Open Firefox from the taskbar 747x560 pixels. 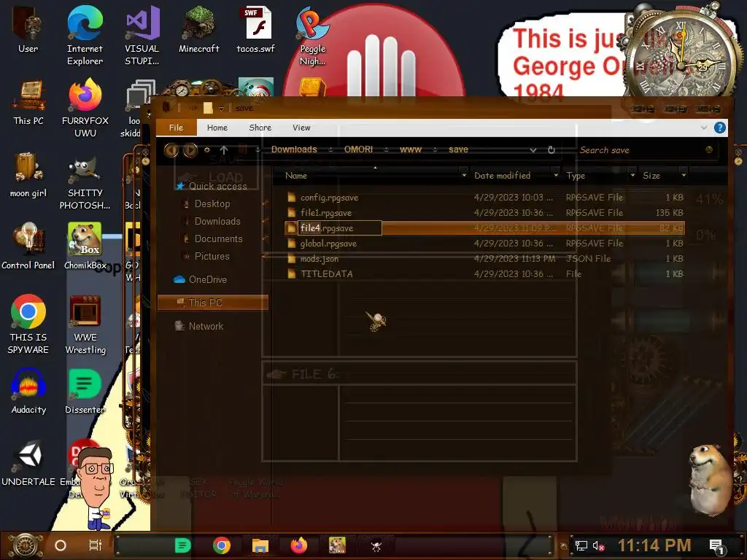tap(299, 545)
